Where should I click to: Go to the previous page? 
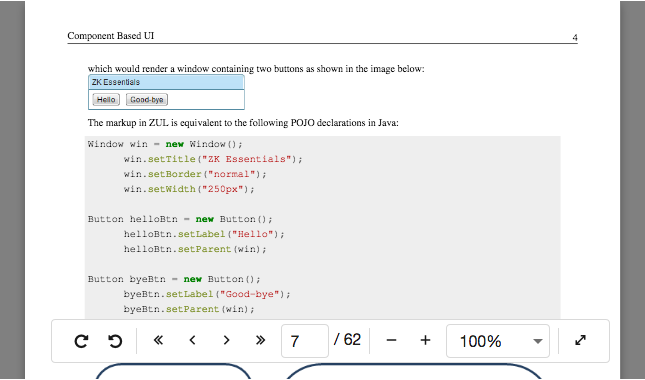click(x=192, y=340)
